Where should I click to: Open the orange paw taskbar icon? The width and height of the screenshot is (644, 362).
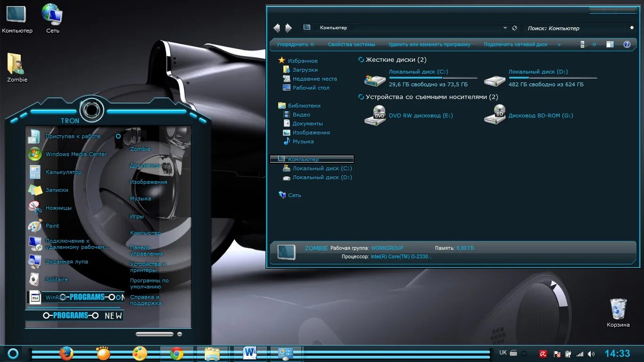click(x=103, y=354)
